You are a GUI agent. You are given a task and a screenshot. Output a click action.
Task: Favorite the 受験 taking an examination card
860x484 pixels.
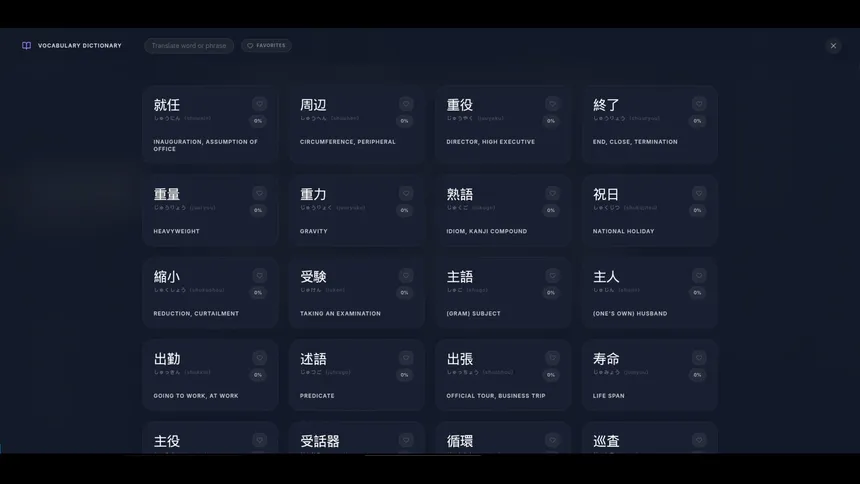pyautogui.click(x=406, y=275)
